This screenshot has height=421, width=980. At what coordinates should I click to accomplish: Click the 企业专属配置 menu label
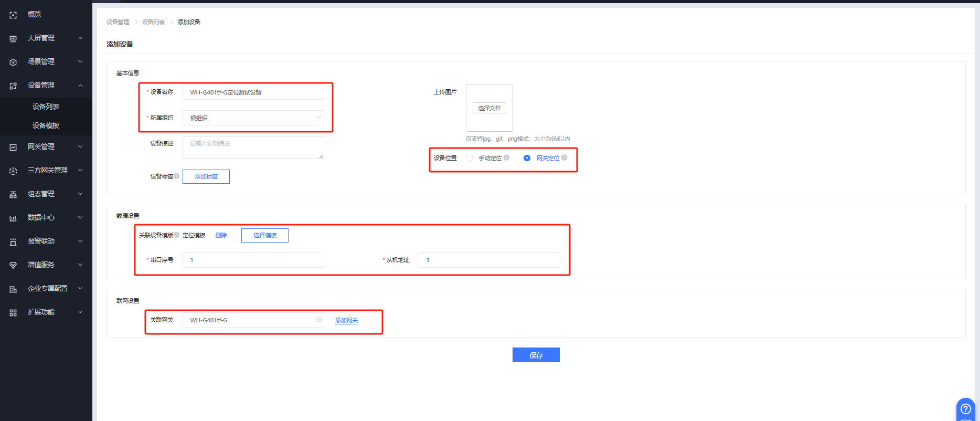[x=48, y=288]
